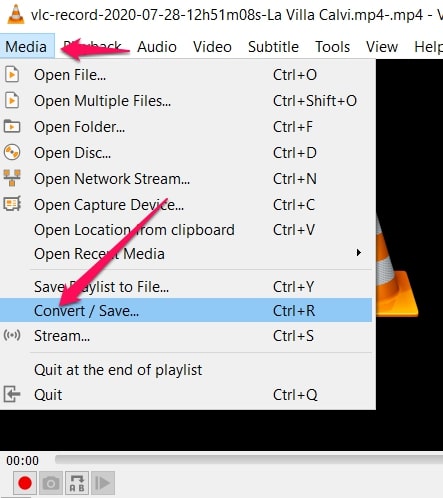Click the red Record button
Image resolution: width=443 pixels, height=498 pixels.
point(25,483)
